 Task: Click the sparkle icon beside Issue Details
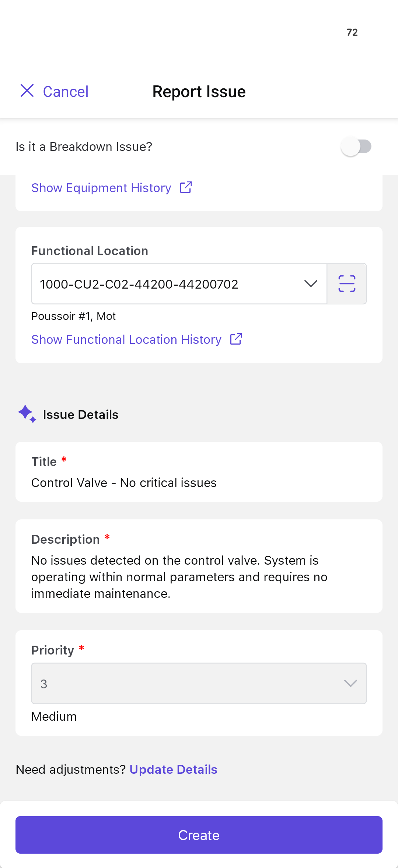[x=27, y=414]
